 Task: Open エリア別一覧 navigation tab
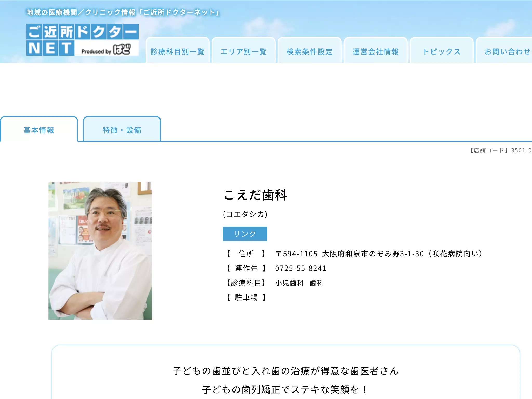tap(244, 50)
